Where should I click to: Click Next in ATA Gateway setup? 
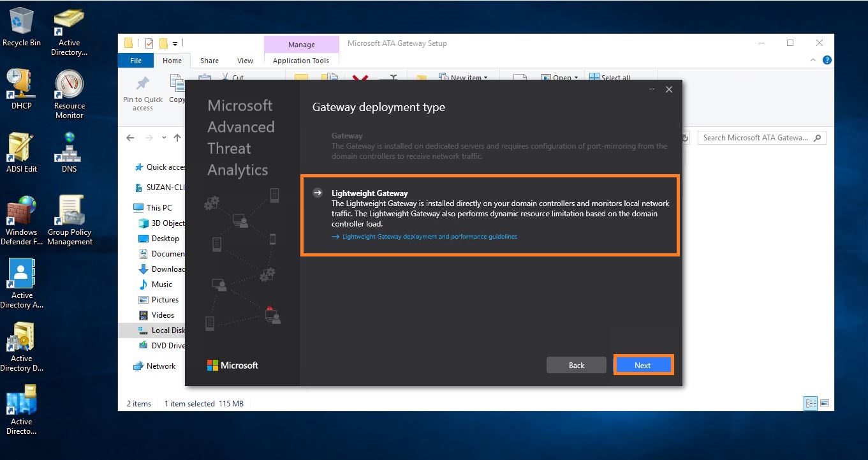coord(642,365)
